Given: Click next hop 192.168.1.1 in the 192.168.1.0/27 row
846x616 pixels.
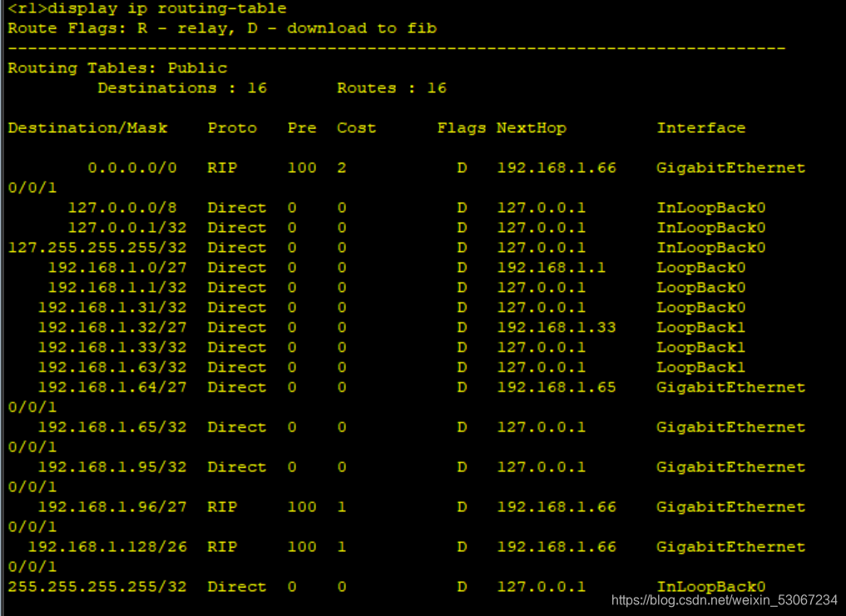Looking at the screenshot, I should click(552, 268).
